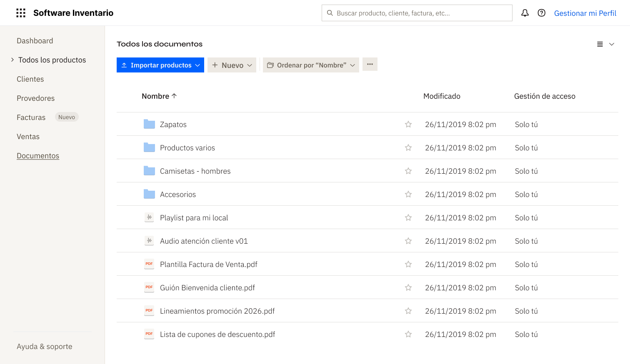Image resolution: width=630 pixels, height=364 pixels.
Task: Go to Clientes in the sidebar
Action: pos(30,79)
